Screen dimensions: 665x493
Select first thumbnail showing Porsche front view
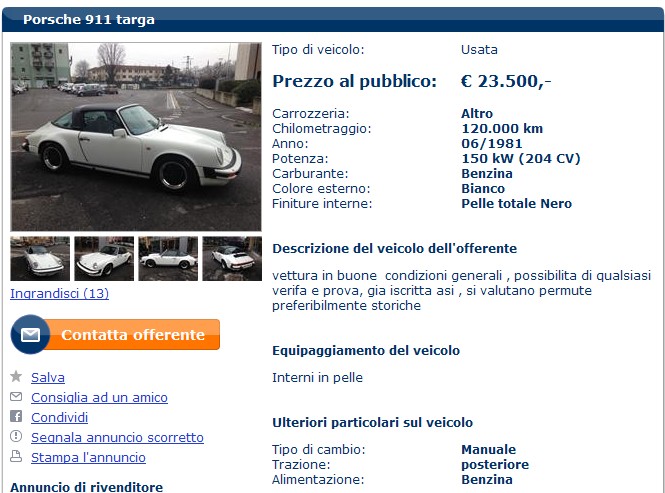[x=40, y=258]
